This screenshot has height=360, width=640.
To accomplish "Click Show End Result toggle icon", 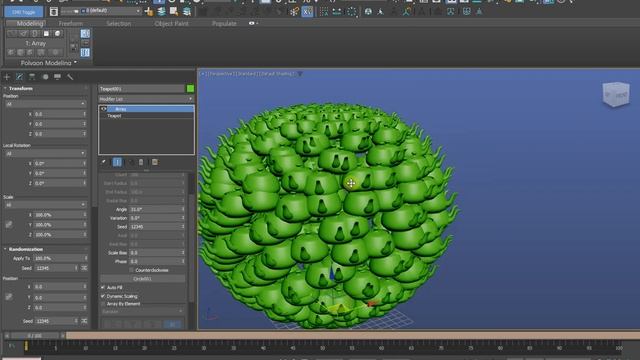I will click(x=117, y=162).
